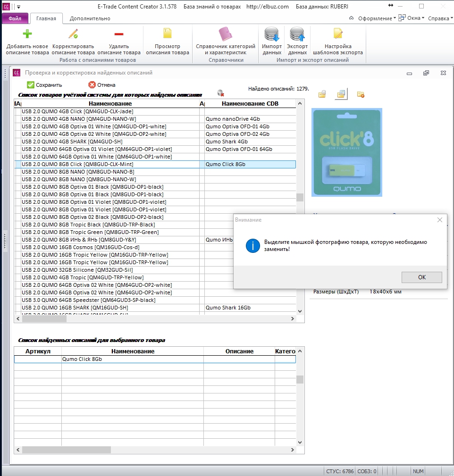The image size is (454, 476).
Task: Click the Export data database icon
Action: pos(297,33)
